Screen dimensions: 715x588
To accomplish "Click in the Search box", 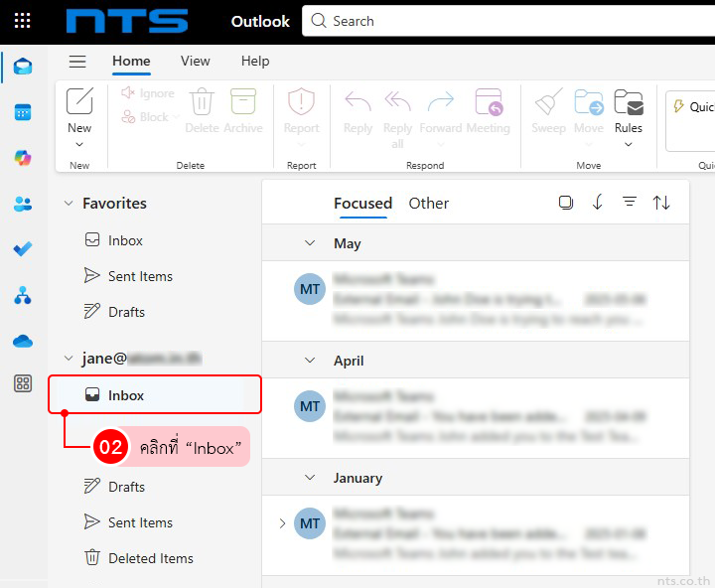I will click(508, 21).
